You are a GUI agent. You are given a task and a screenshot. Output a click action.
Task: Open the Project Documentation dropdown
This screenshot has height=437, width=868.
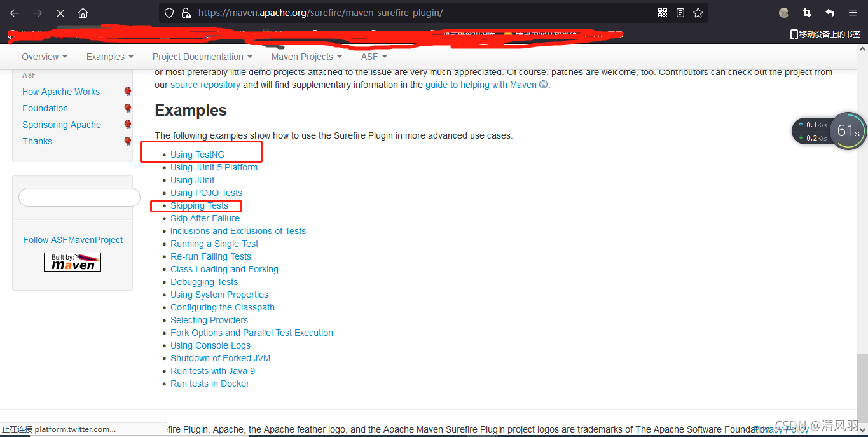tap(202, 57)
